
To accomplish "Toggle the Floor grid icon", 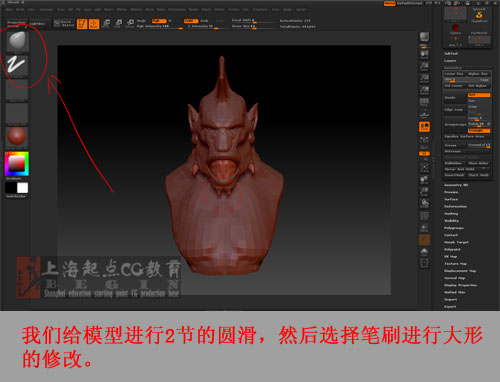I will coord(424,115).
